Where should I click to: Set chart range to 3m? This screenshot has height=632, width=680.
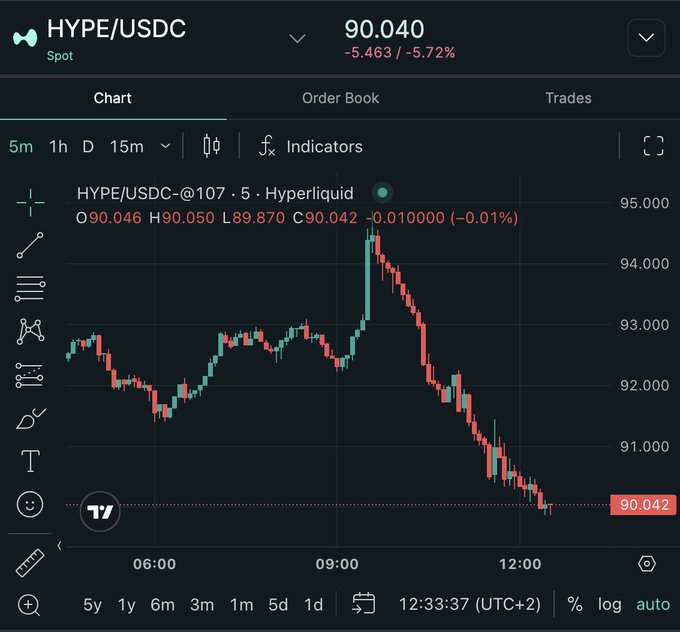(202, 604)
